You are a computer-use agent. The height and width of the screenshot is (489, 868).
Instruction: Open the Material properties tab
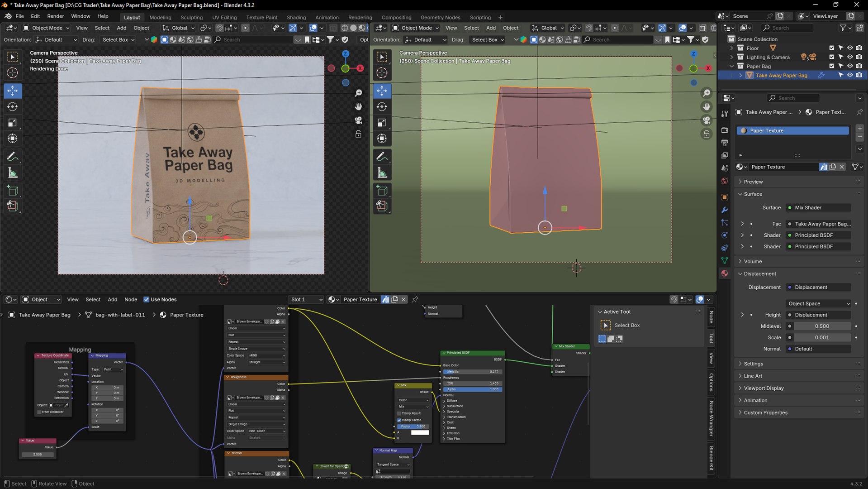pyautogui.click(x=725, y=273)
